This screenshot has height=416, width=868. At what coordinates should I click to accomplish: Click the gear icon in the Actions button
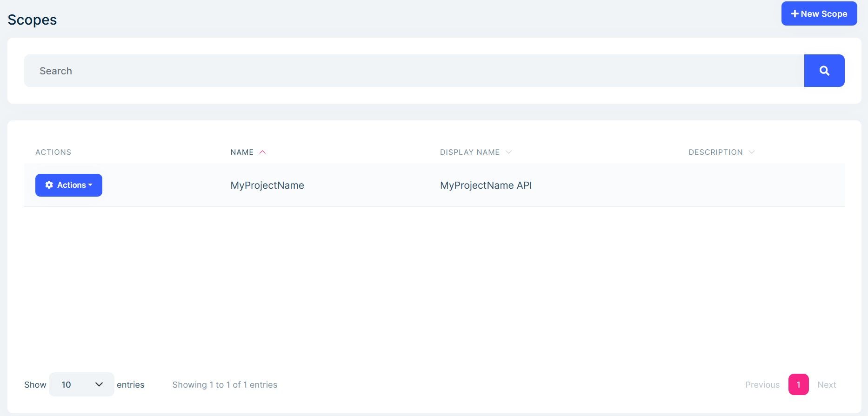tap(49, 185)
